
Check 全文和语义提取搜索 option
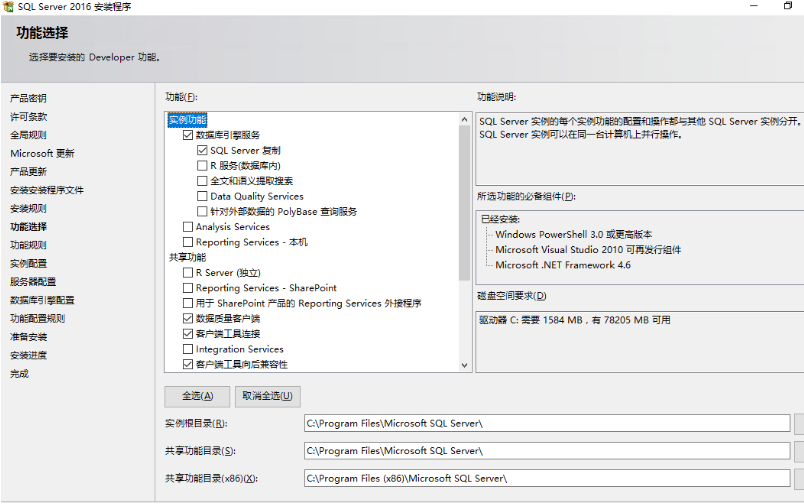coord(202,181)
